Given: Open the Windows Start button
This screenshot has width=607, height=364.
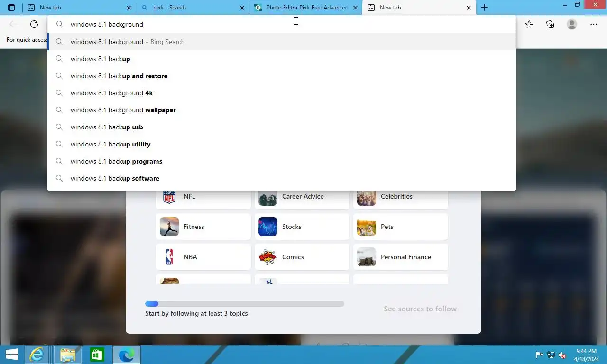Looking at the screenshot, I should (11, 355).
